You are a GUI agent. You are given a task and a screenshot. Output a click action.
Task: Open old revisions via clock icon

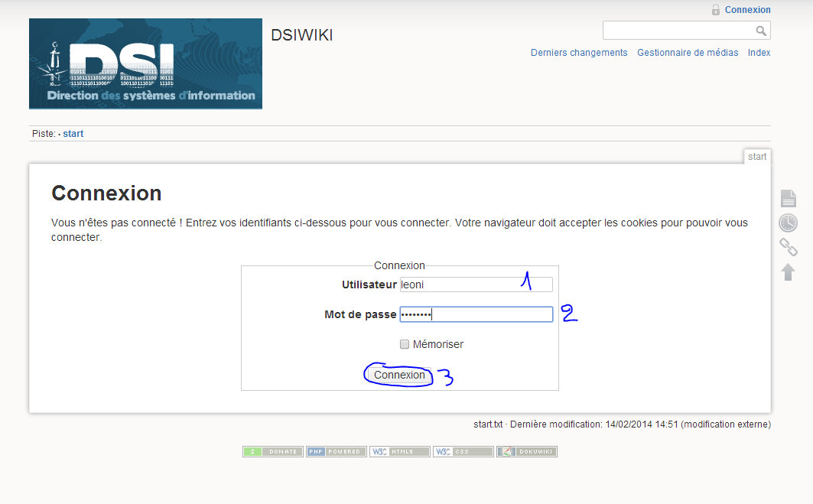click(x=788, y=223)
